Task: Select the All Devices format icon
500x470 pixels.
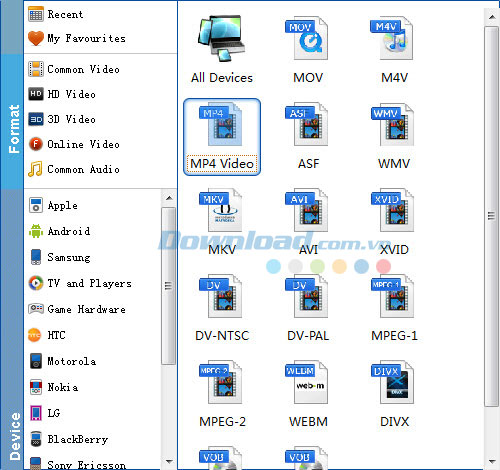Action: [222, 38]
